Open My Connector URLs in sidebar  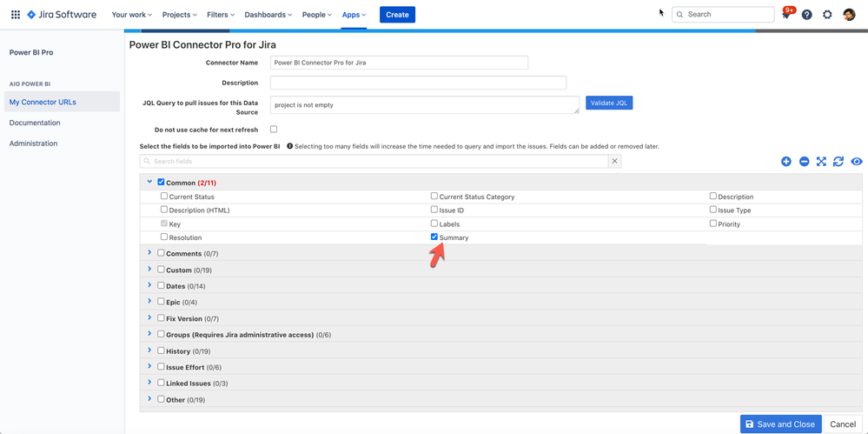(60, 102)
